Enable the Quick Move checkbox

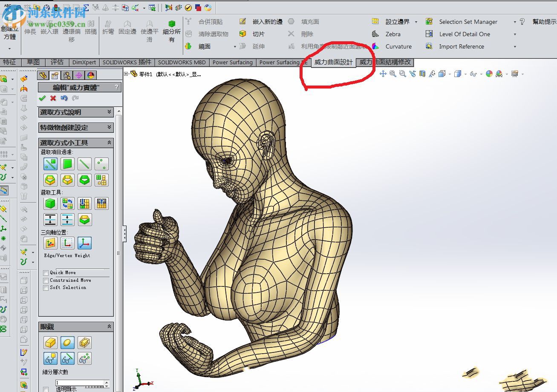click(46, 273)
